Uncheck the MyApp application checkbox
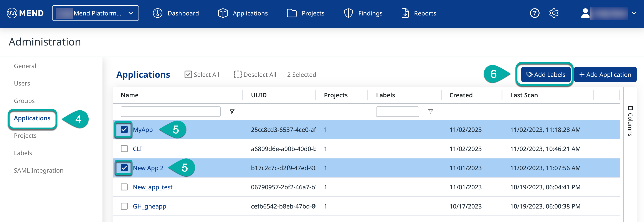 [124, 129]
